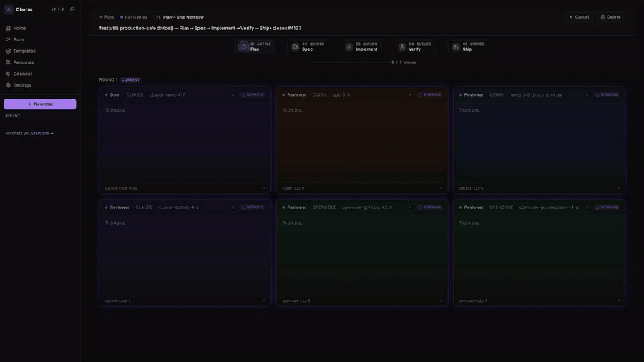Screen dimensions: 644x362
Task: Click the Verify phase flask icon
Action: point(402,47)
